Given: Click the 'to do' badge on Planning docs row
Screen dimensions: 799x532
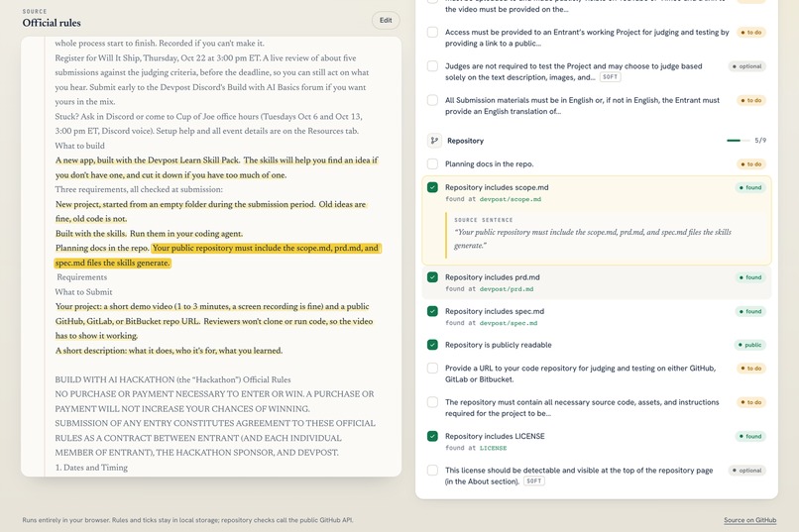Looking at the screenshot, I should [751, 163].
